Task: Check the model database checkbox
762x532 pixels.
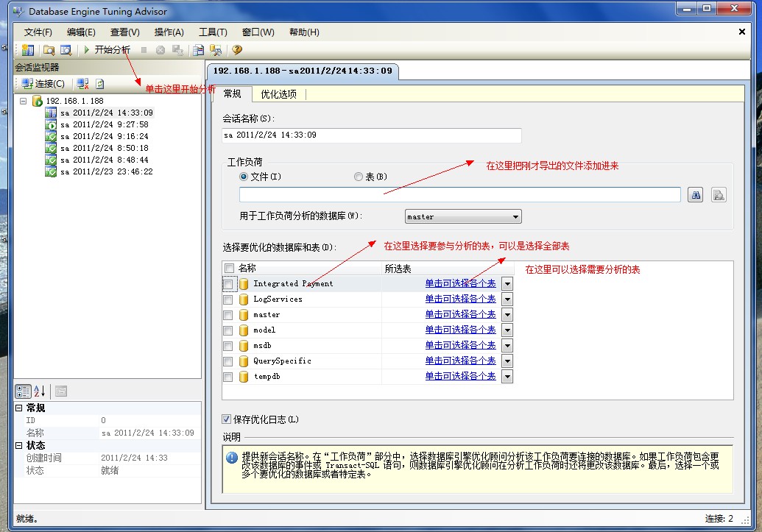Action: click(x=228, y=331)
